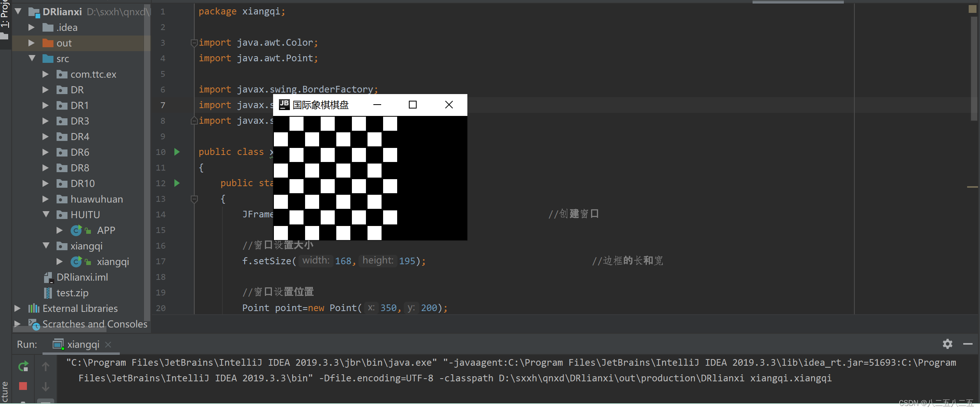Image resolution: width=980 pixels, height=411 pixels.
Task: Close the xiangqi run tab
Action: [108, 345]
